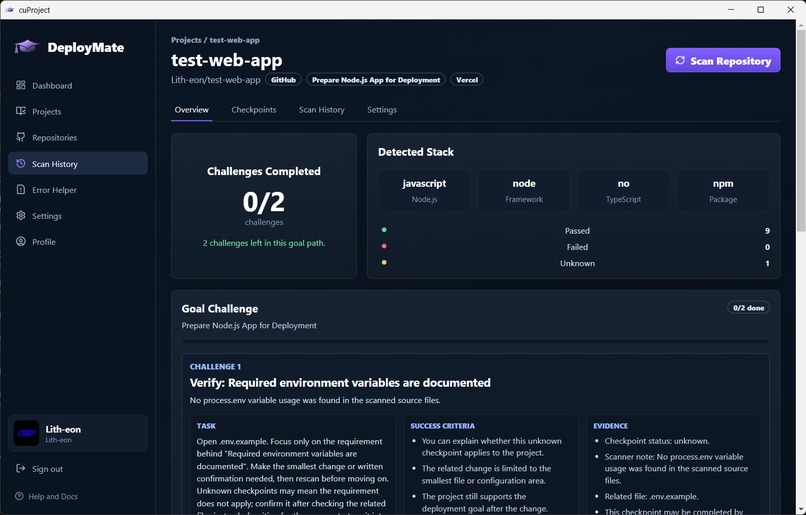Image resolution: width=806 pixels, height=515 pixels.
Task: Open the Dashboard sidebar item
Action: tap(78, 85)
